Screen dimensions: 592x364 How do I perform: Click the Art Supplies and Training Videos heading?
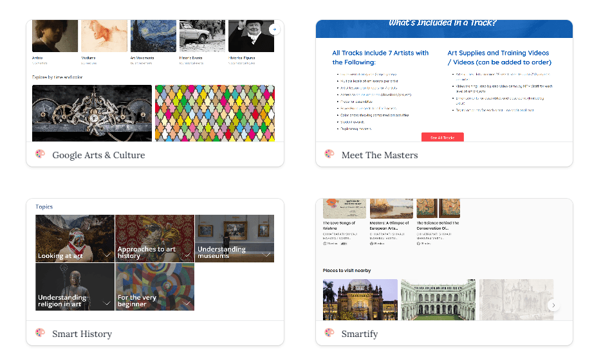[499, 57]
